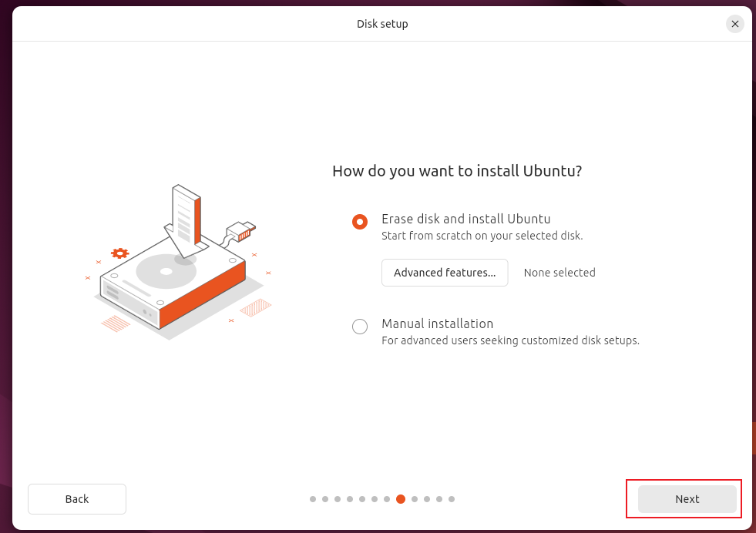Click the USB plug in the illustration
The height and width of the screenshot is (533, 756).
242,230
